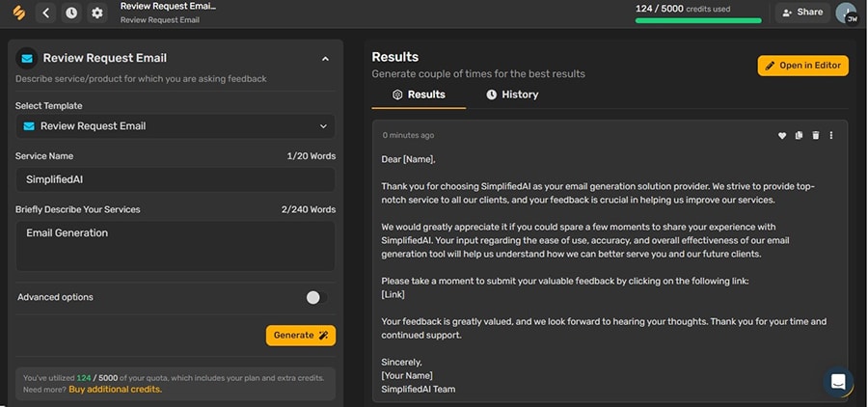This screenshot has width=868, height=407.
Task: Click the user avatar with JW badge
Action: click(847, 14)
